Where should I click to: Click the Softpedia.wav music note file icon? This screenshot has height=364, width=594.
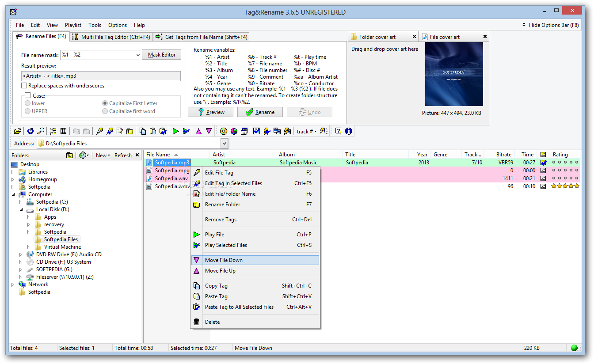(149, 178)
